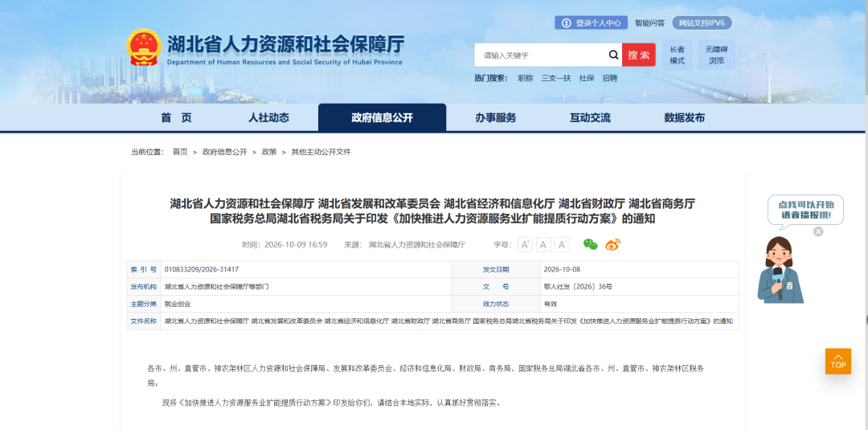The height and width of the screenshot is (430, 868).
Task: Open the 办事服务 navigation tab
Action: 495,117
